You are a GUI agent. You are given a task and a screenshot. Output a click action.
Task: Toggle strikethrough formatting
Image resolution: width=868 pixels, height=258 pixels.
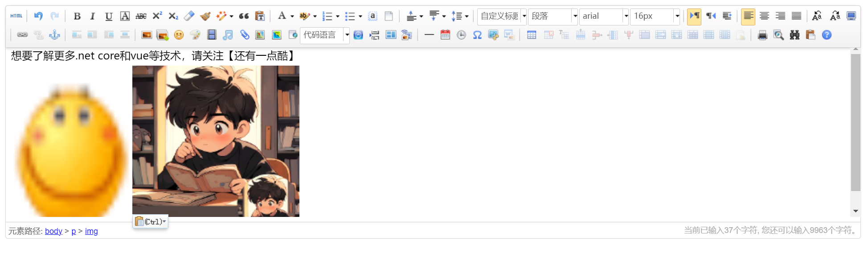[141, 16]
